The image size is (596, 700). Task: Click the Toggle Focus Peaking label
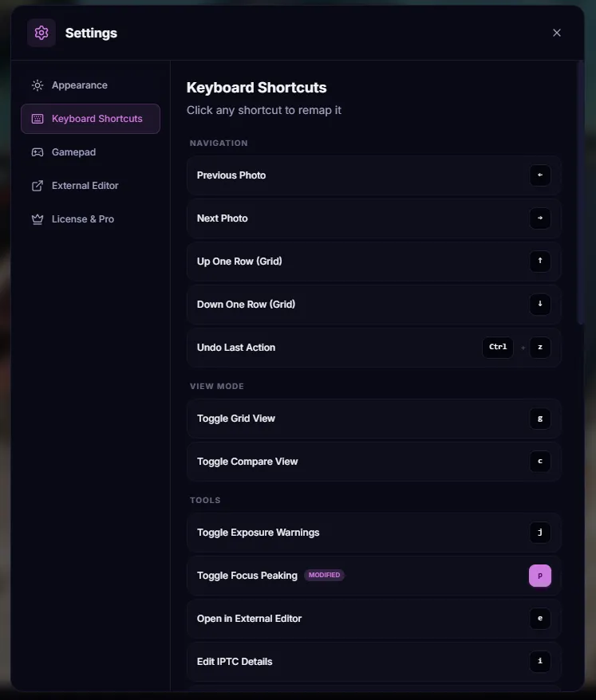click(x=247, y=576)
